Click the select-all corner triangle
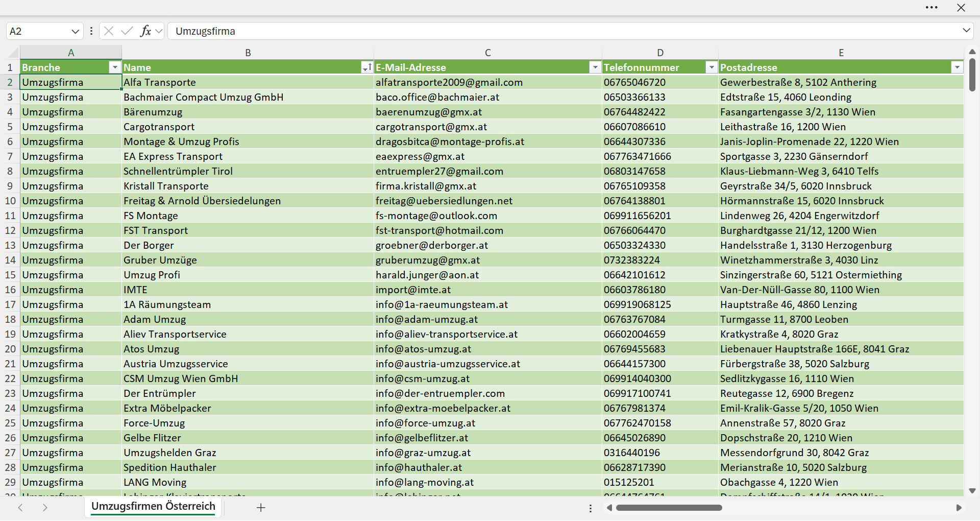The height and width of the screenshot is (521, 980). pyautogui.click(x=13, y=53)
